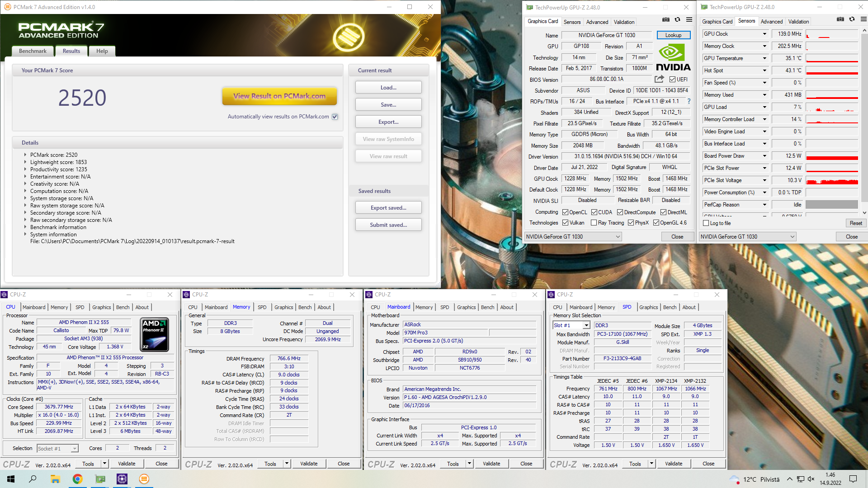The width and height of the screenshot is (868, 488).
Task: Open the PCMark Help tab
Action: (102, 51)
